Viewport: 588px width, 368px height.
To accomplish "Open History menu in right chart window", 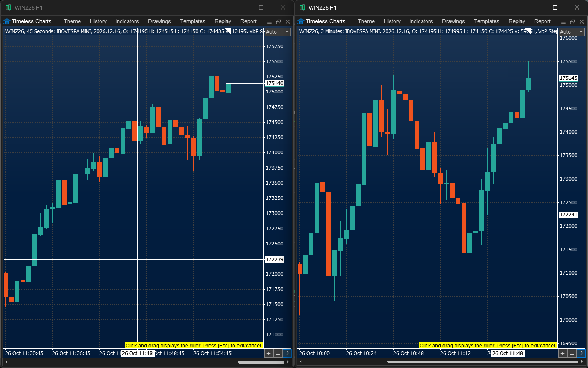I will pos(392,21).
